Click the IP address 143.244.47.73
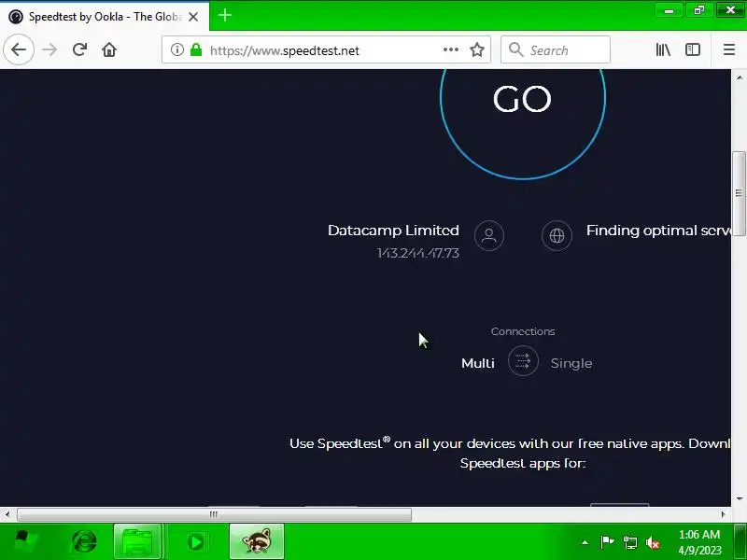 click(x=417, y=253)
